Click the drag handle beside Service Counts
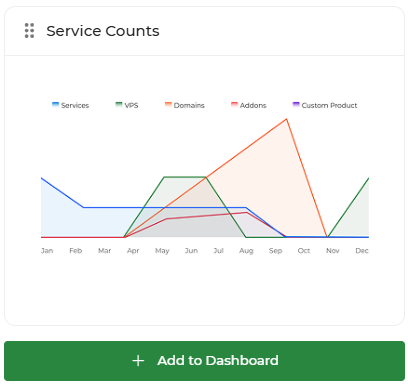The height and width of the screenshot is (385, 408). click(x=29, y=31)
